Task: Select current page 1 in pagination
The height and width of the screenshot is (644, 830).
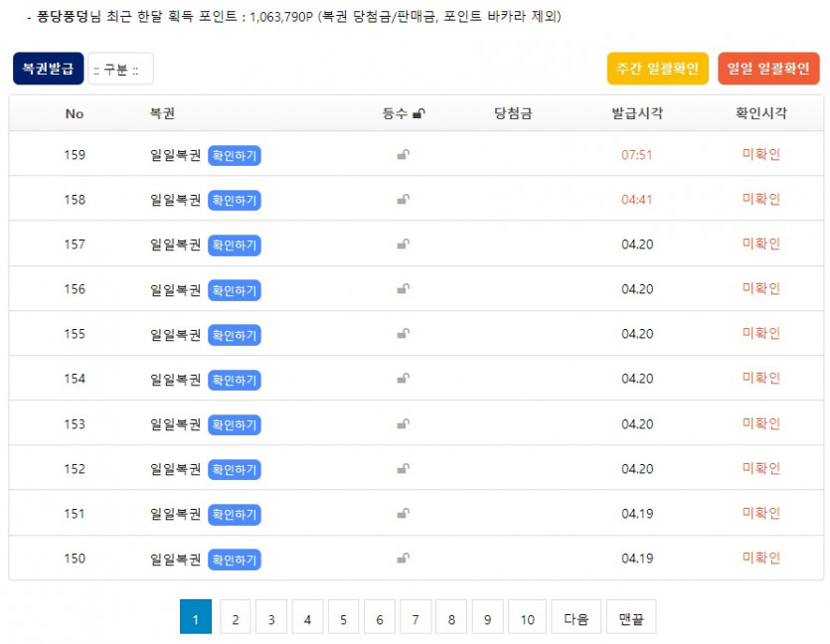Action: tap(196, 616)
